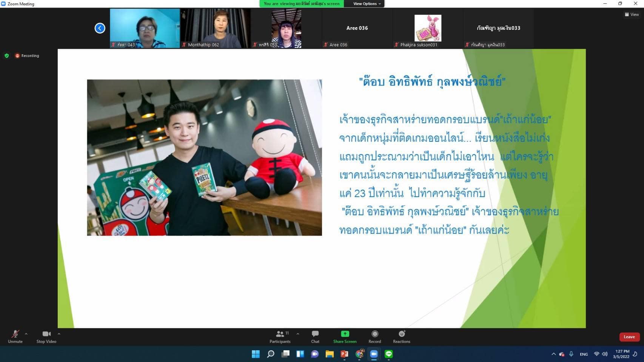Open the View Options dropdown
This screenshot has width=644, height=362.
click(367, 4)
